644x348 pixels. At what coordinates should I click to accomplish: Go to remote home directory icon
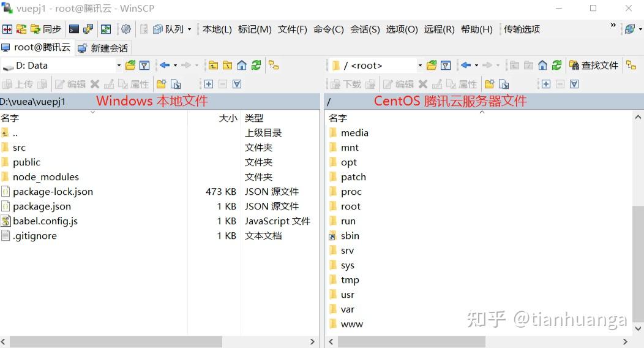[542, 66]
